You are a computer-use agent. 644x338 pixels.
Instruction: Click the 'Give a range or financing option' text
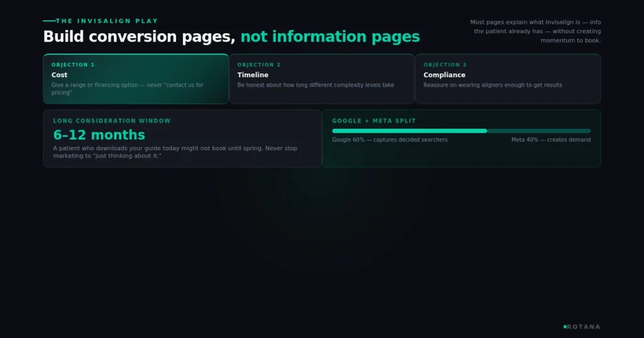[127, 89]
